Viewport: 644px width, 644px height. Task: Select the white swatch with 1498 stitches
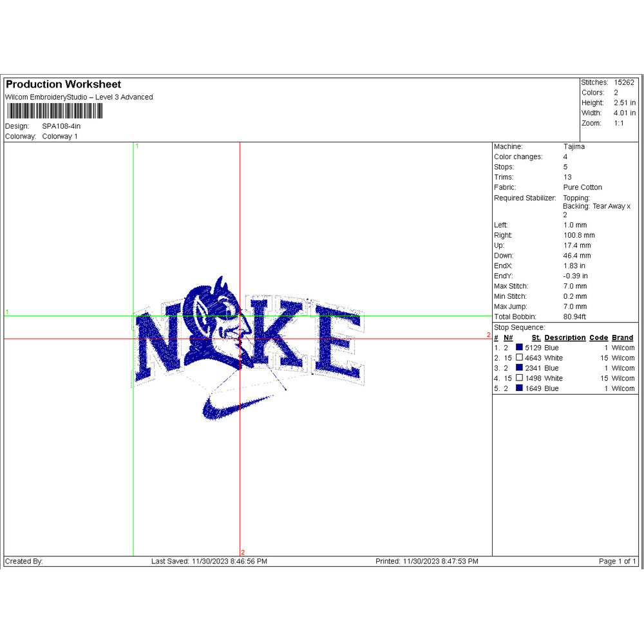pos(519,379)
